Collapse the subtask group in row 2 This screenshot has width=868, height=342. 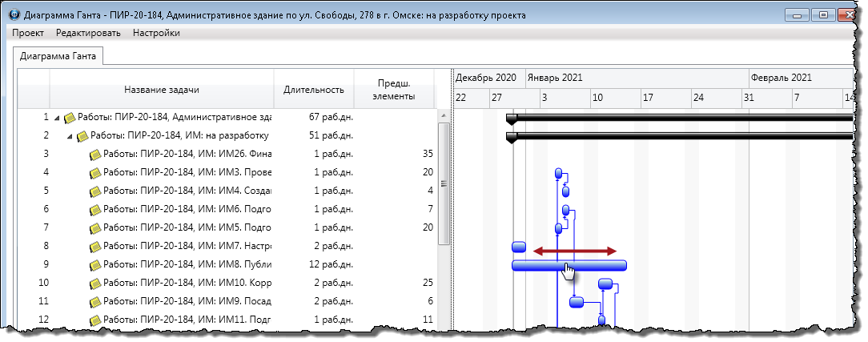click(x=70, y=136)
